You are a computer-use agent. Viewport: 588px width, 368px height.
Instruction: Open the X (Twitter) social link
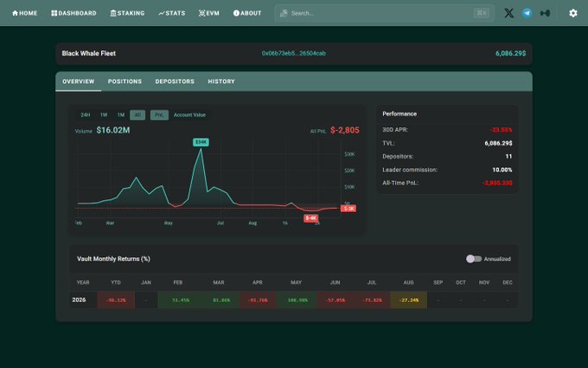tap(508, 13)
